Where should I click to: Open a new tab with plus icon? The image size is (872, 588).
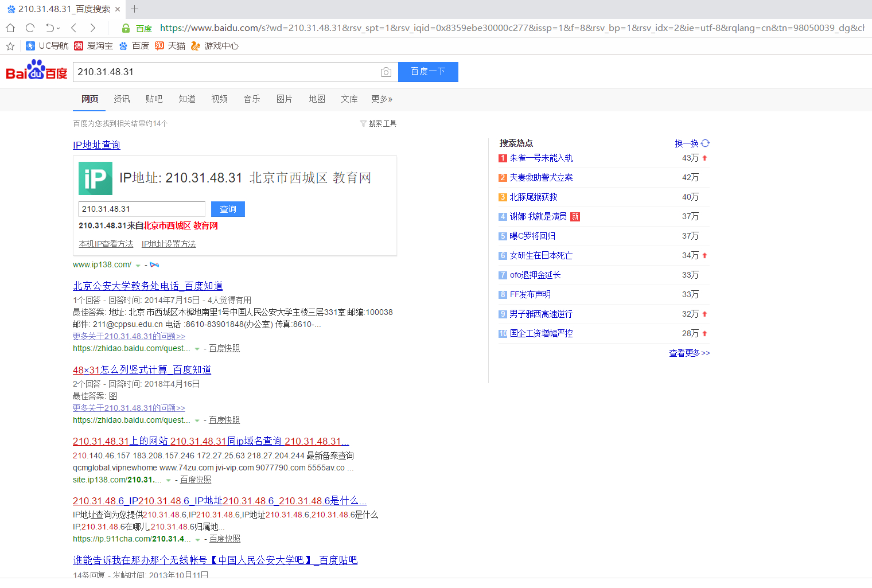[135, 9]
